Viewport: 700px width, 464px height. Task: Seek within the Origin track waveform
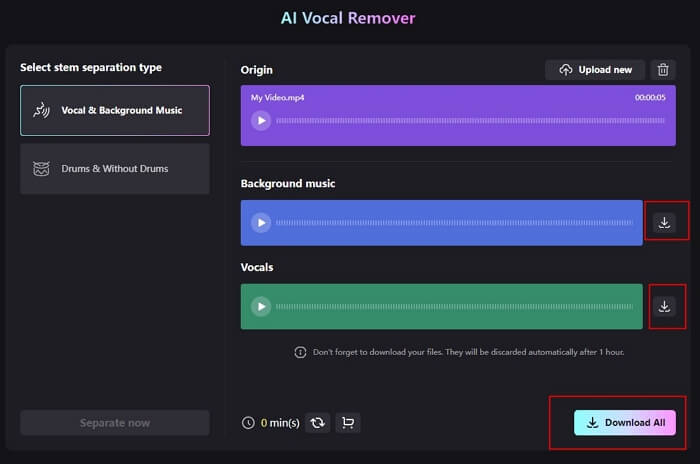[x=470, y=120]
